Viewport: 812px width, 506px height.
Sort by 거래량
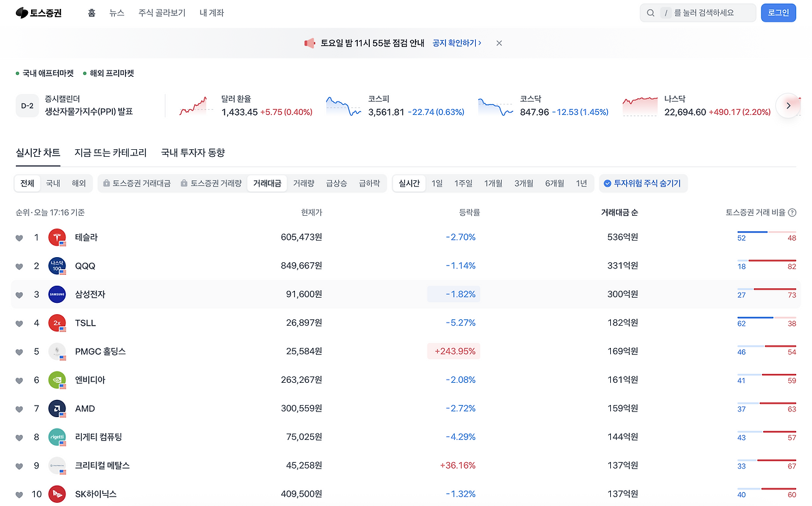304,183
